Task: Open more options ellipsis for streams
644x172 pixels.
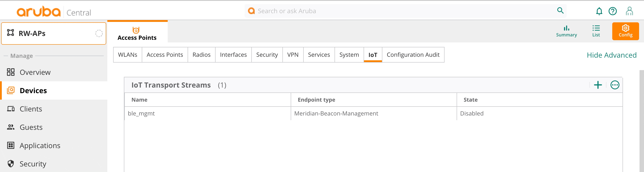Action: point(615,85)
